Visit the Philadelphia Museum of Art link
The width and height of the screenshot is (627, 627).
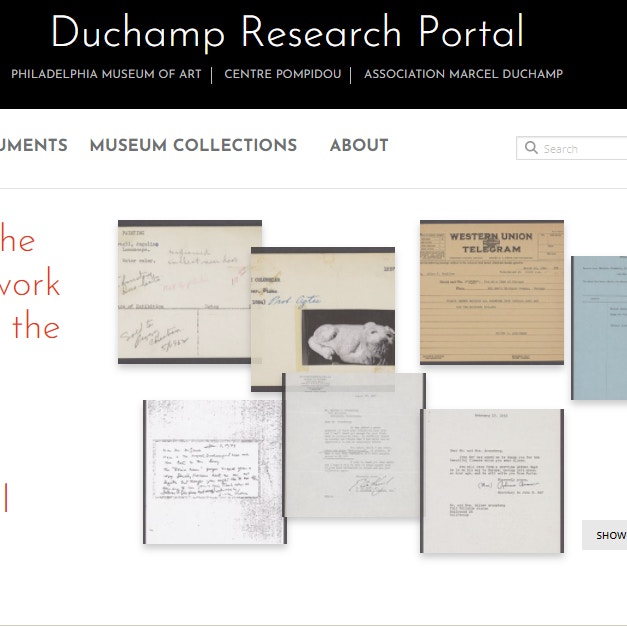[106, 74]
